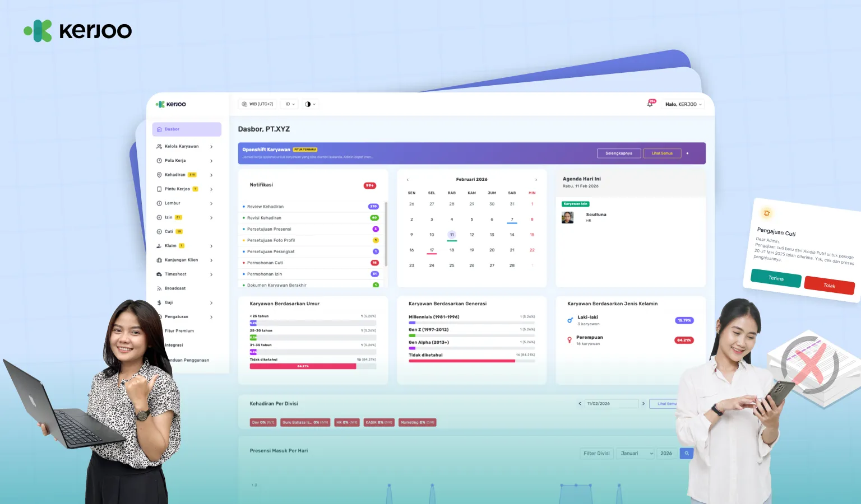Click the 11/02/2026 date input field

611,404
